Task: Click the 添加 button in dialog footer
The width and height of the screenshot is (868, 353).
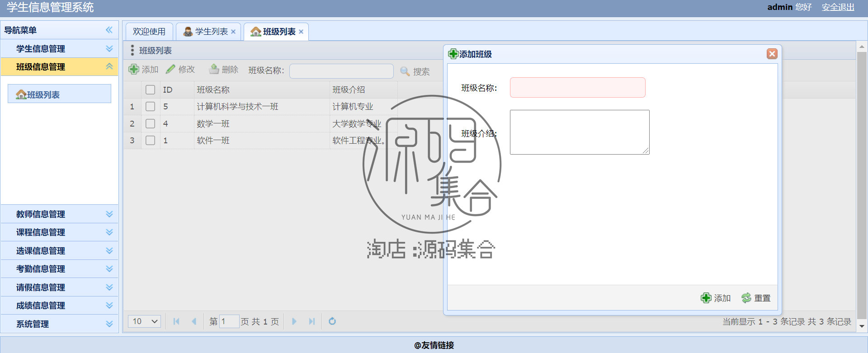Action: [716, 298]
